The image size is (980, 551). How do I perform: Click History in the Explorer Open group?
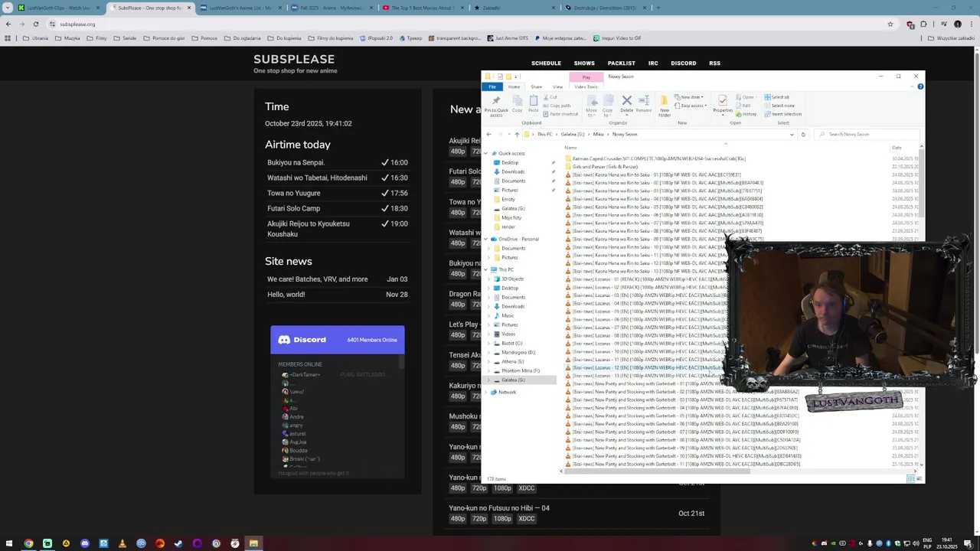747,114
